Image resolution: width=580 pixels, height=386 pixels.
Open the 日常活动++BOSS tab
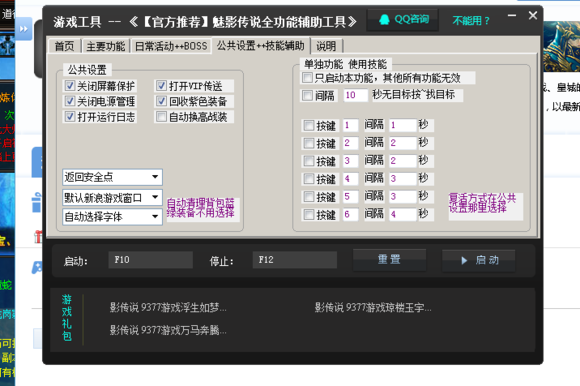click(171, 46)
